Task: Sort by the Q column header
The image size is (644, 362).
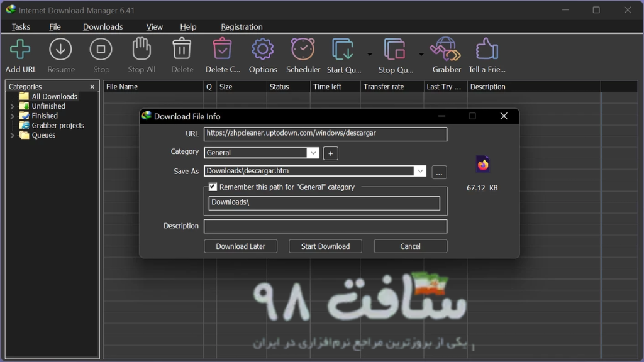Action: 209,87
